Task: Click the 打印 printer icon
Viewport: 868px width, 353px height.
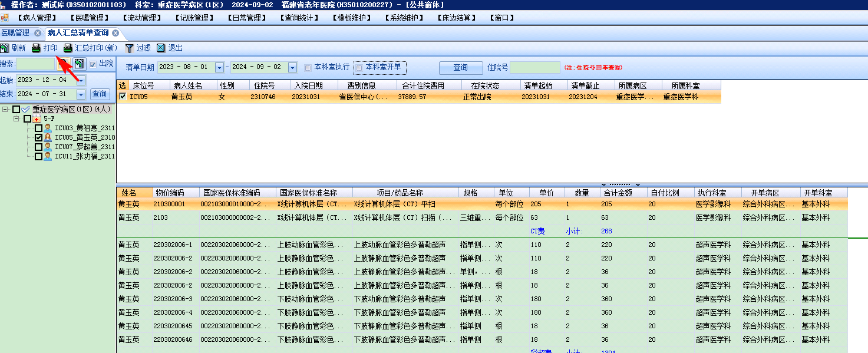Action: pyautogui.click(x=36, y=48)
